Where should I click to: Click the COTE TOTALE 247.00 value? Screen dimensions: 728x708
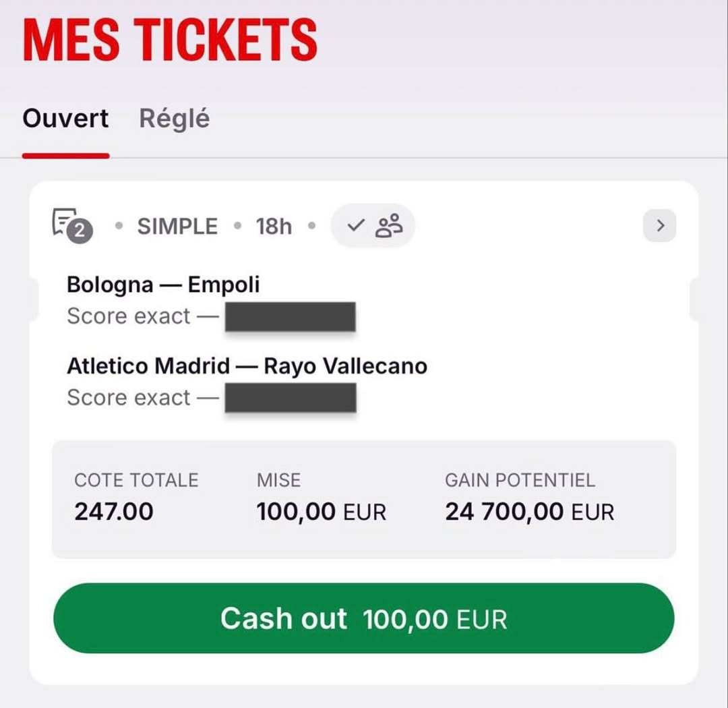[114, 512]
